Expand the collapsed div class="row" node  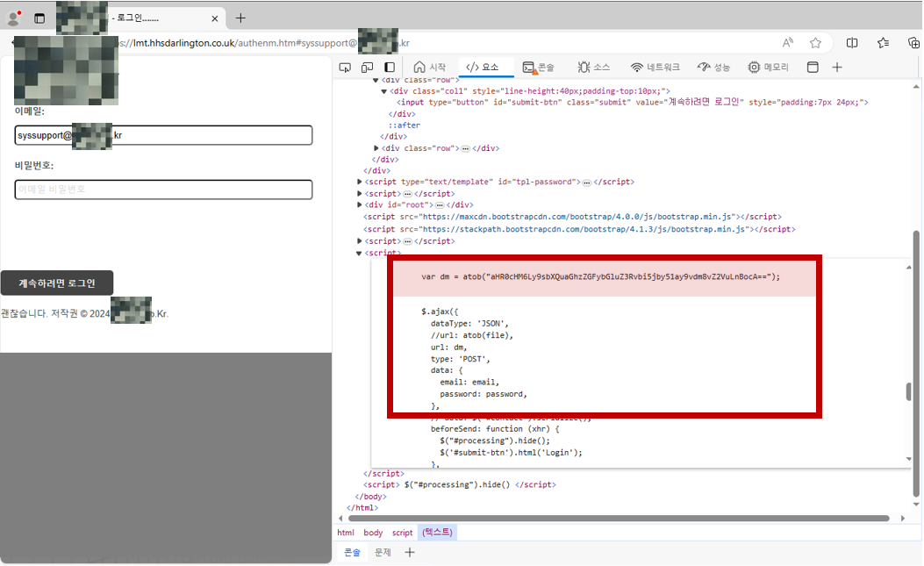coord(376,148)
